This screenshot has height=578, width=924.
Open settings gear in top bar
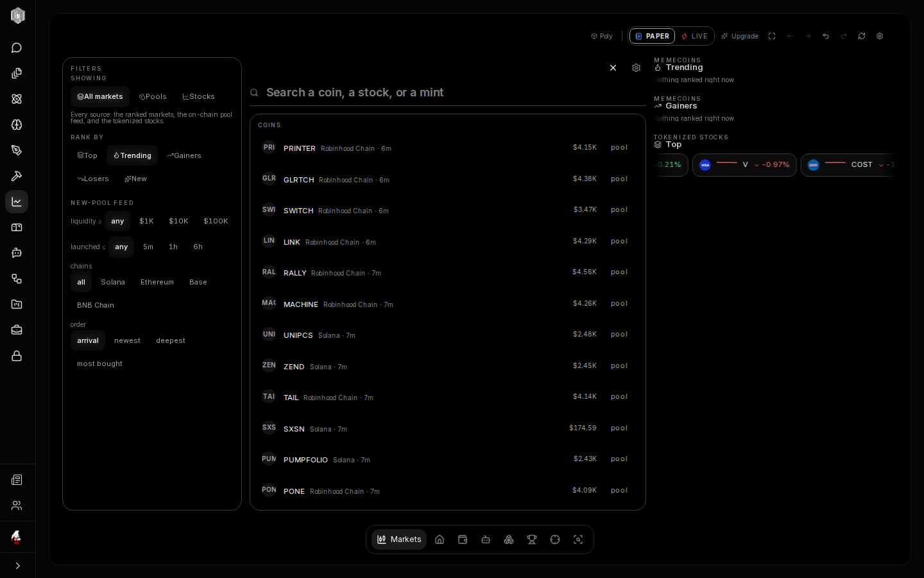[x=880, y=36]
